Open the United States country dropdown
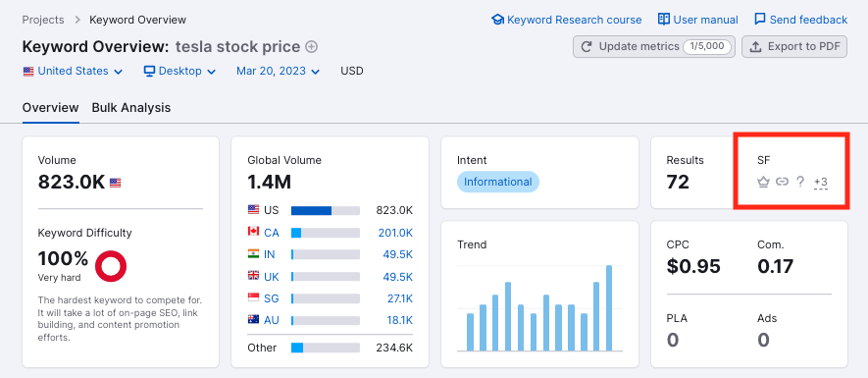868x378 pixels. [x=73, y=71]
